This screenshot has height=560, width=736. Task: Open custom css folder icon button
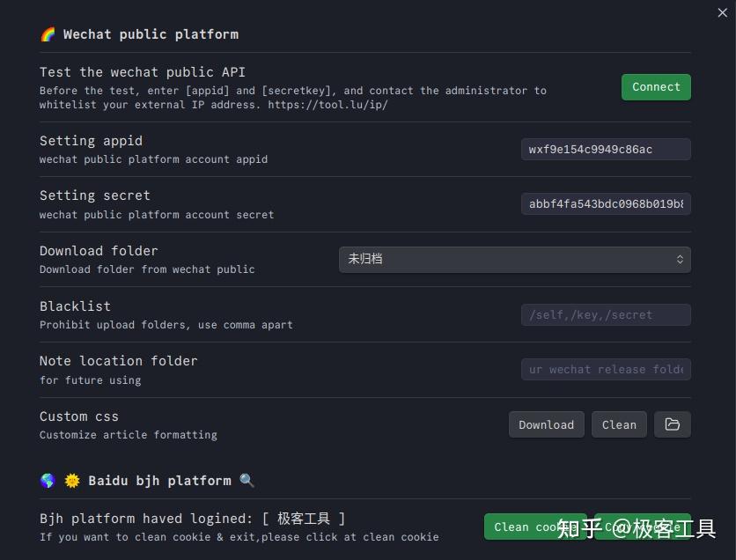tap(672, 424)
